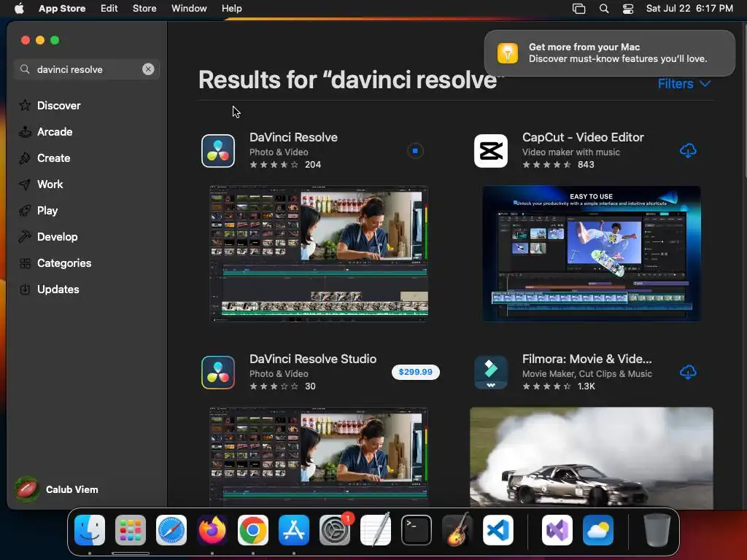The height and width of the screenshot is (560, 747).
Task: Click the window scrollbar on the right edge
Action: 745,100
